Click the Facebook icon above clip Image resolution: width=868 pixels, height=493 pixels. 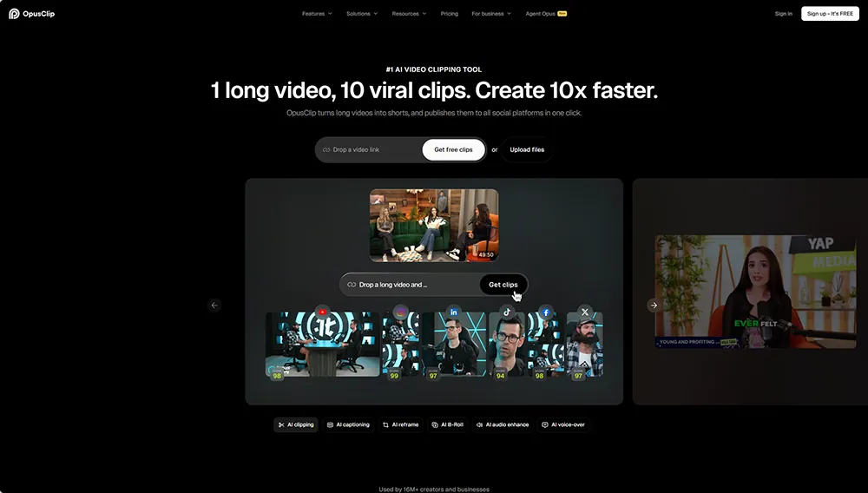click(x=546, y=312)
